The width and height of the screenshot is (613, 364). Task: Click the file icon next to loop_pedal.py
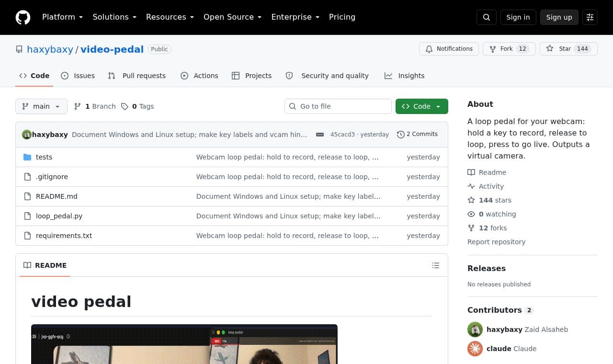[x=27, y=216]
